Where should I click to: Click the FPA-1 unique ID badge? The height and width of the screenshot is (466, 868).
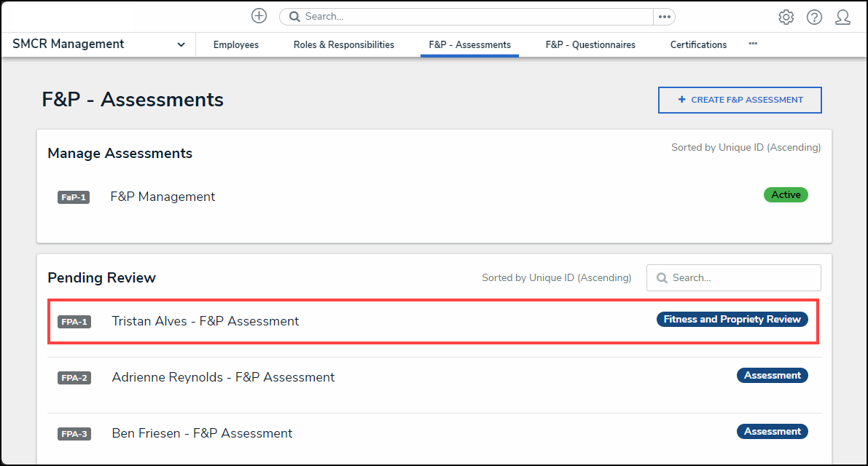click(x=74, y=321)
